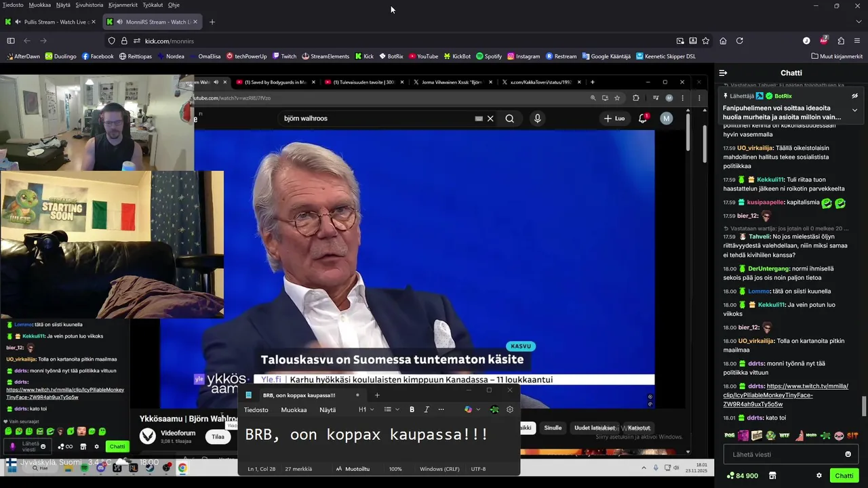Open Näytä menu in Notepad
Viewport: 868px width, 488px height.
click(x=328, y=409)
